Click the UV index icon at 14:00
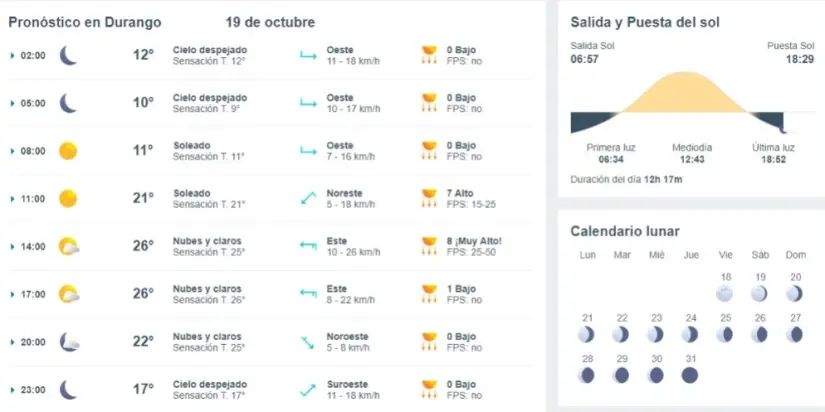 click(x=429, y=246)
